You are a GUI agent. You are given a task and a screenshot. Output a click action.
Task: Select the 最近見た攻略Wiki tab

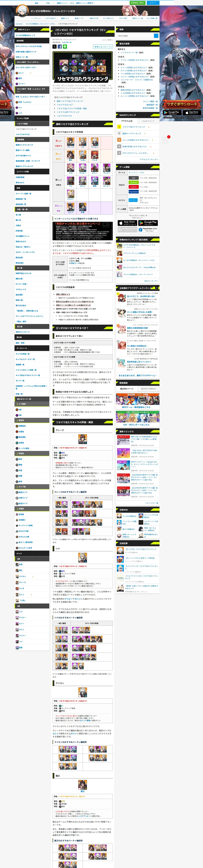pyautogui.click(x=148, y=389)
